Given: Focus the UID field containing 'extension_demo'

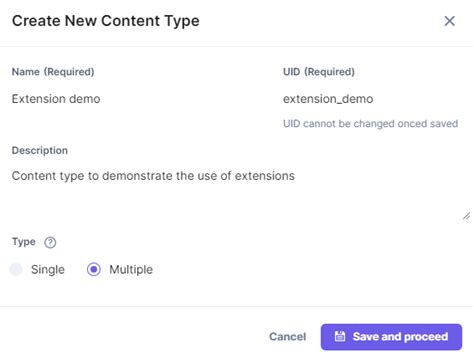Looking at the screenshot, I should click(x=372, y=99).
